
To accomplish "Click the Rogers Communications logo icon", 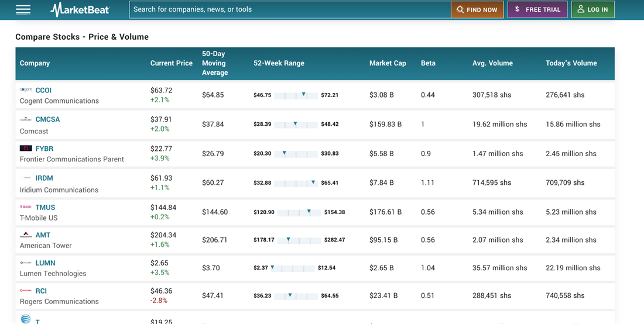I will (26, 291).
